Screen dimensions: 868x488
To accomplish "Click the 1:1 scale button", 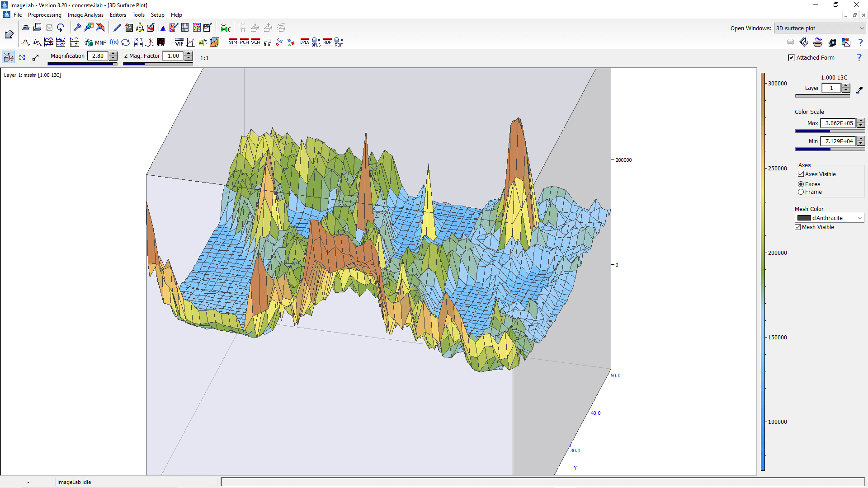I will click(204, 58).
